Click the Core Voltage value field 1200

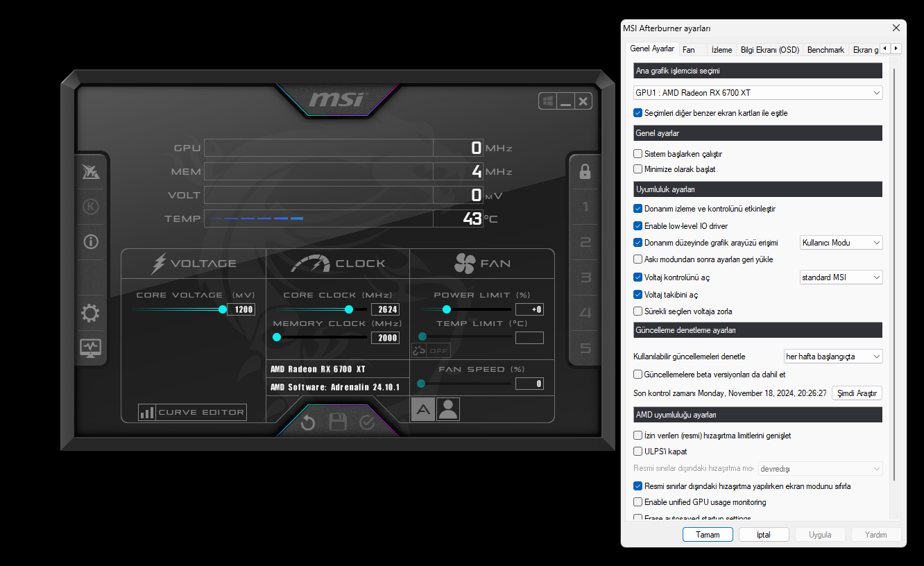coord(241,309)
